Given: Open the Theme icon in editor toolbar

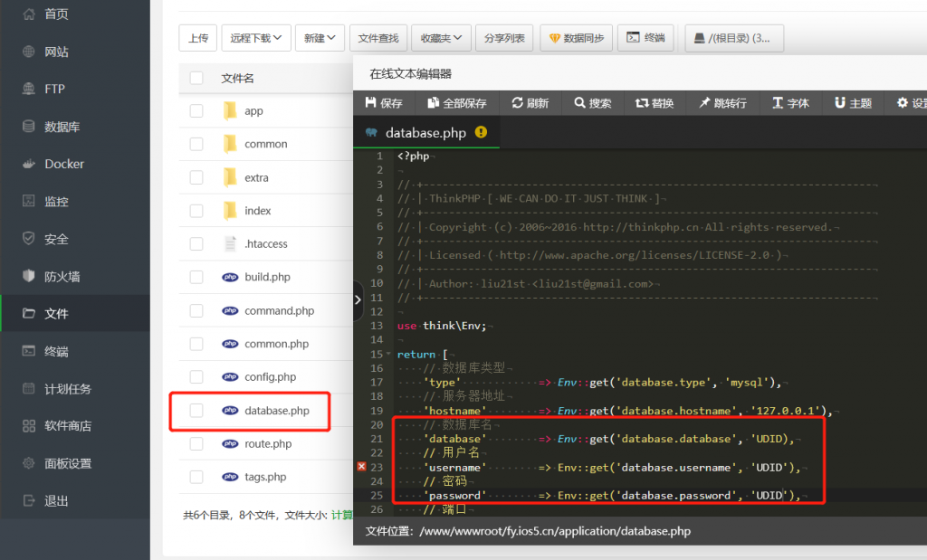Looking at the screenshot, I should coord(840,103).
